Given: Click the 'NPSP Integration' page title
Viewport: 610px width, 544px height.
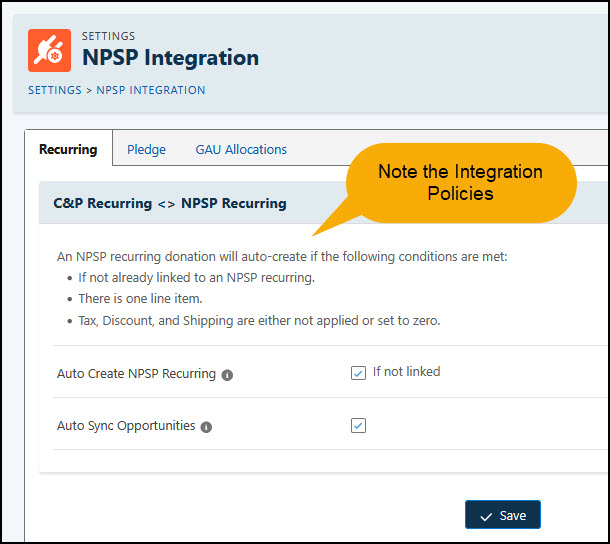Looking at the screenshot, I should 170,58.
